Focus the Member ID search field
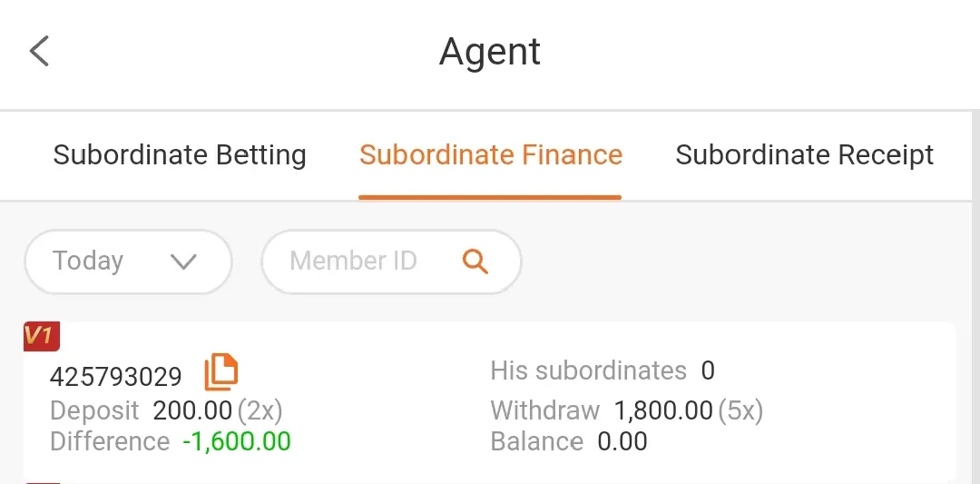The height and width of the screenshot is (484, 980). tap(391, 262)
